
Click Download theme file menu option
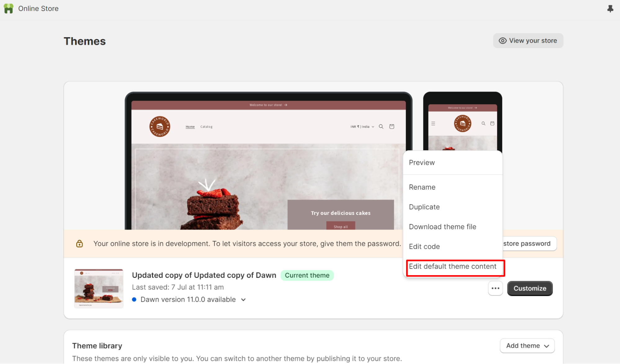pos(443,227)
